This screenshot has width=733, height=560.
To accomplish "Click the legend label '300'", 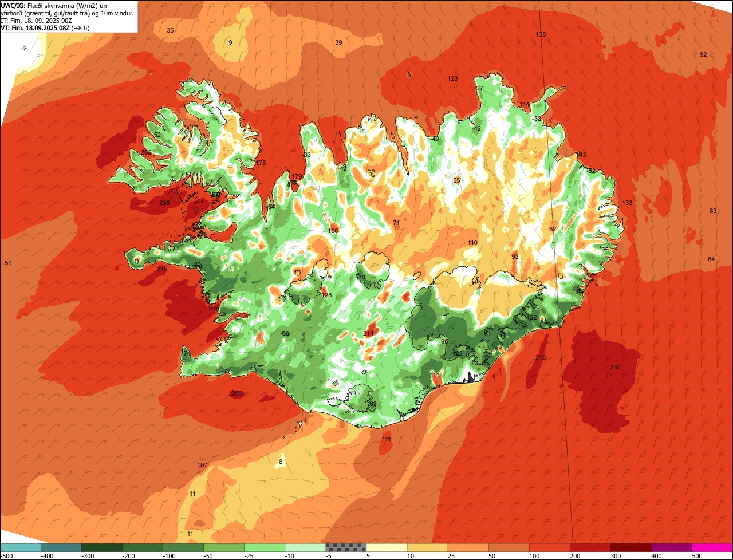I will [x=616, y=555].
